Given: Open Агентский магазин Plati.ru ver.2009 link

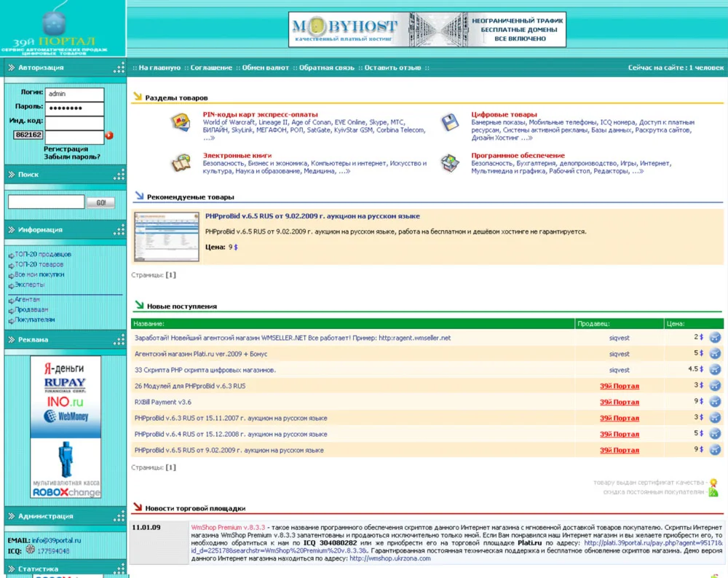Looking at the screenshot, I should (201, 354).
